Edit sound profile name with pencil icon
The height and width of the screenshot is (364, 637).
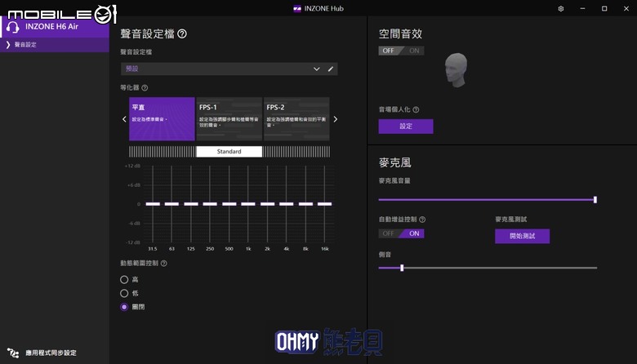331,69
